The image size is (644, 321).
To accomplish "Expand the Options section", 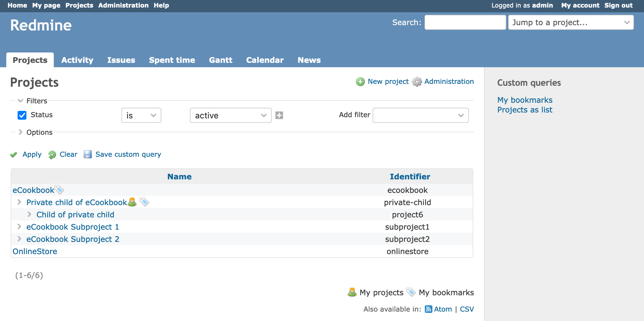I will 20,132.
